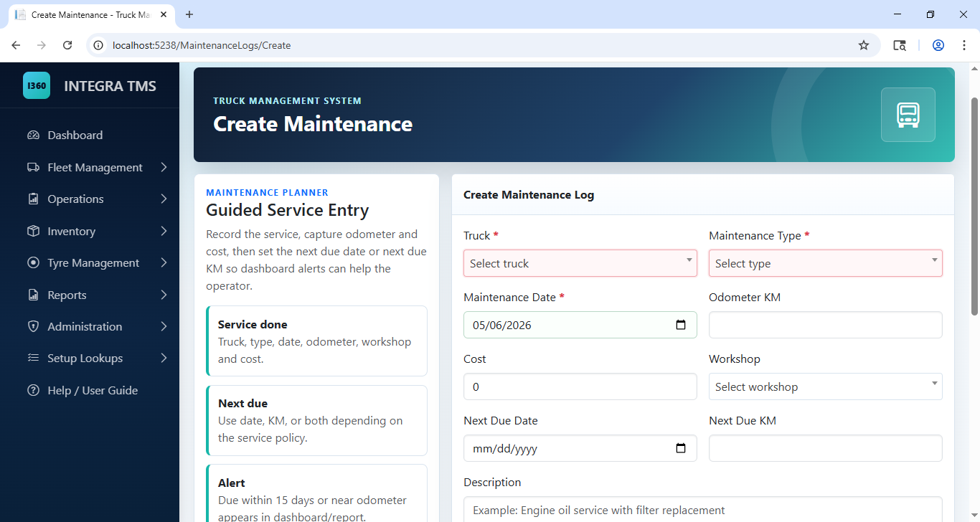980x522 pixels.
Task: Click the TRUCK MANAGEMENT SYSTEM banner label
Action: coord(287,101)
